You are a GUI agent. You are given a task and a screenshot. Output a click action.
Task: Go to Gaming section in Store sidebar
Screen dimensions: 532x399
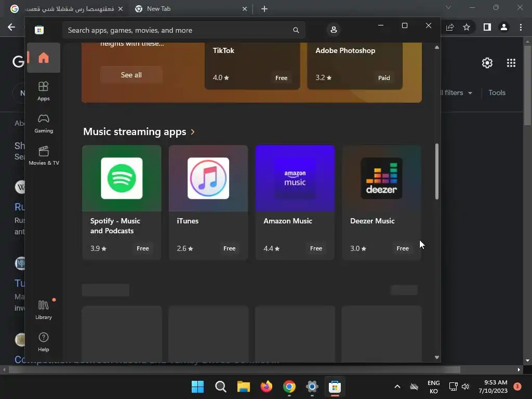coord(44,124)
